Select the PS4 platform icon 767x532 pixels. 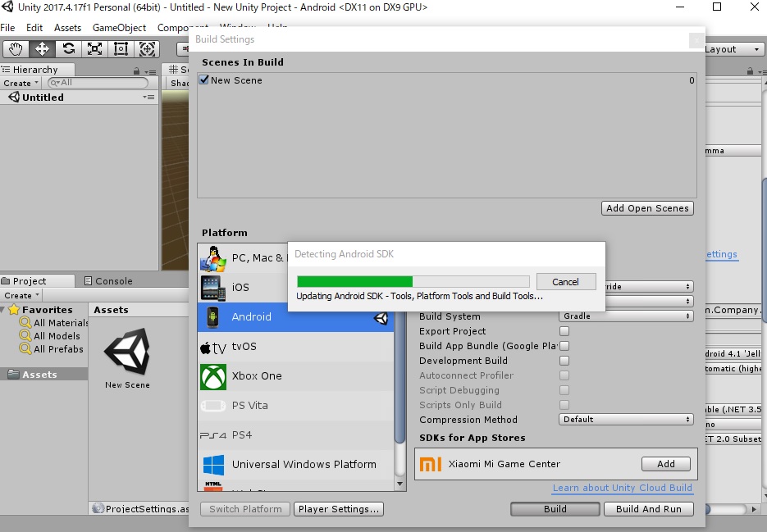coord(213,435)
